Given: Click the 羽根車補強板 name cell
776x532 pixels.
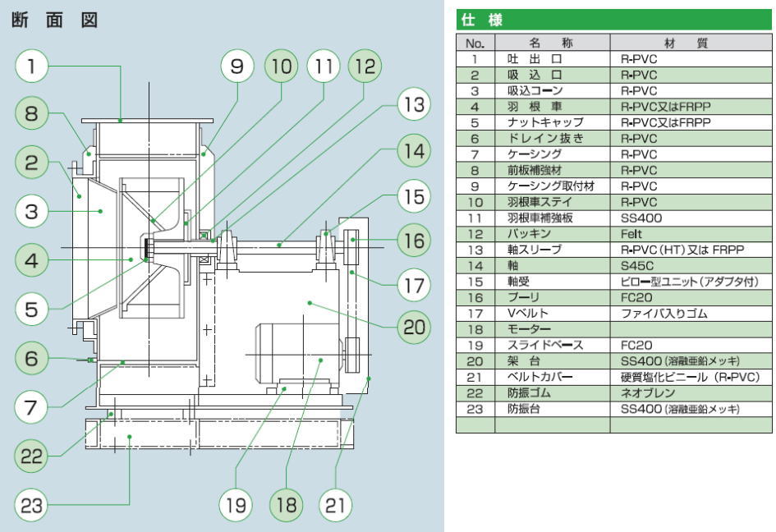Looking at the screenshot, I should [553, 218].
